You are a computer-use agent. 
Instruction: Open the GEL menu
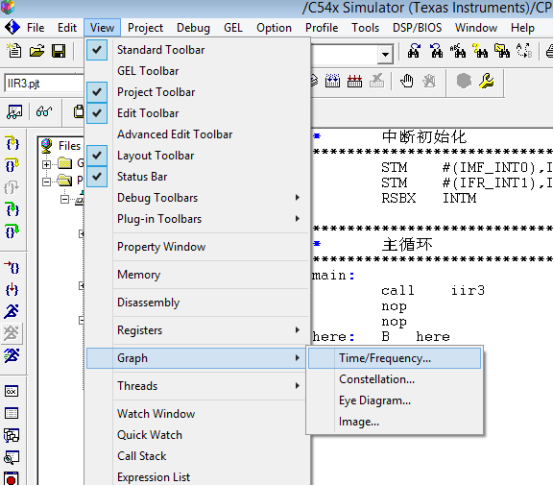(233, 28)
